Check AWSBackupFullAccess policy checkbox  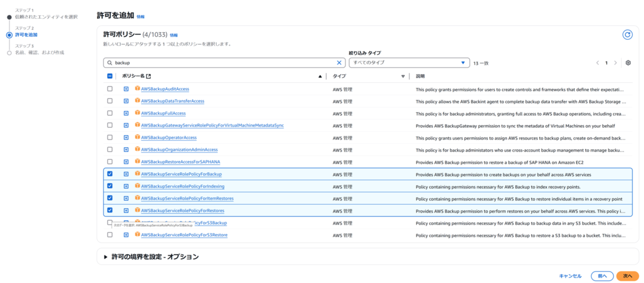(110, 113)
